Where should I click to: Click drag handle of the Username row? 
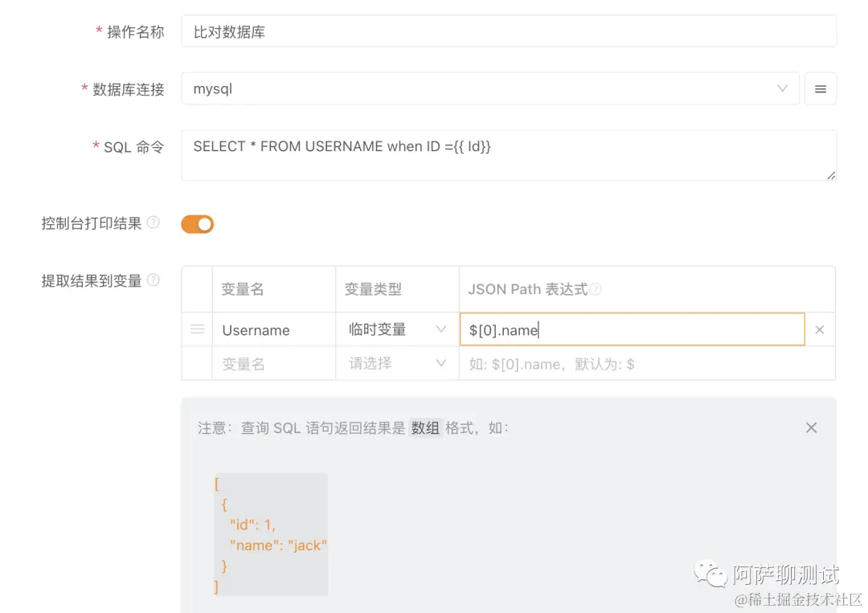pyautogui.click(x=197, y=329)
